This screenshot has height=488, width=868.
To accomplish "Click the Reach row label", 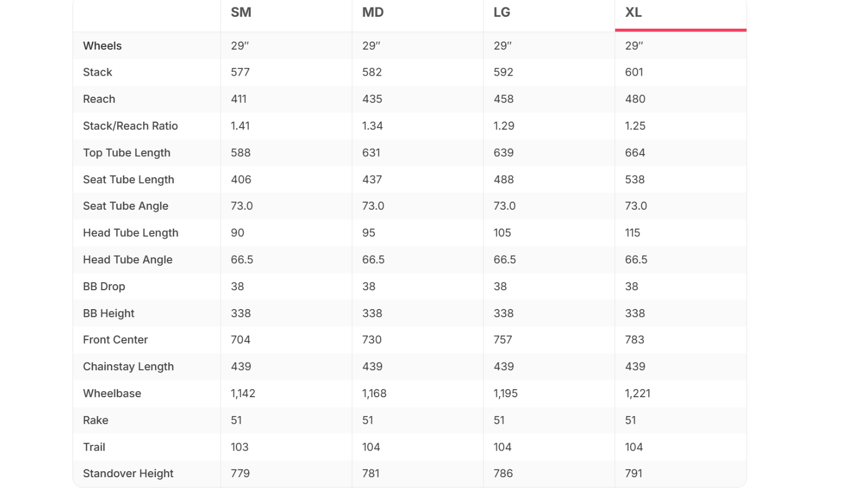I will click(99, 99).
